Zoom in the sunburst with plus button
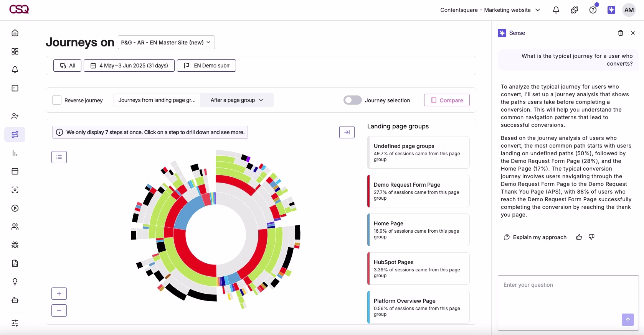644x335 pixels. 59,294
